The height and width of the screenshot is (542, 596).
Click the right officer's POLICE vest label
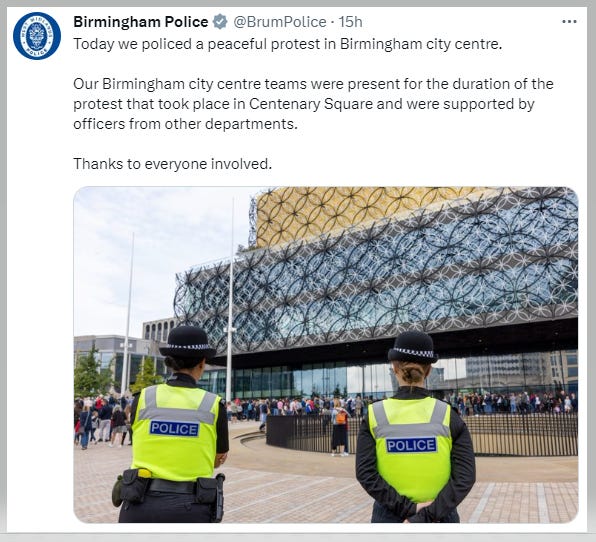click(x=411, y=445)
